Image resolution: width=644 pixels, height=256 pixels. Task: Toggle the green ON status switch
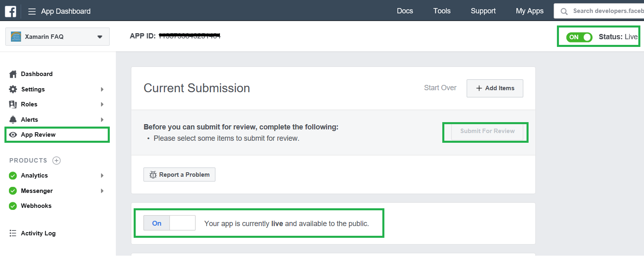tap(579, 37)
